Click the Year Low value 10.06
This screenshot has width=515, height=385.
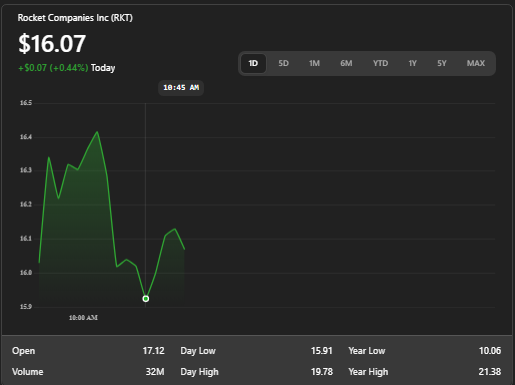tap(490, 351)
